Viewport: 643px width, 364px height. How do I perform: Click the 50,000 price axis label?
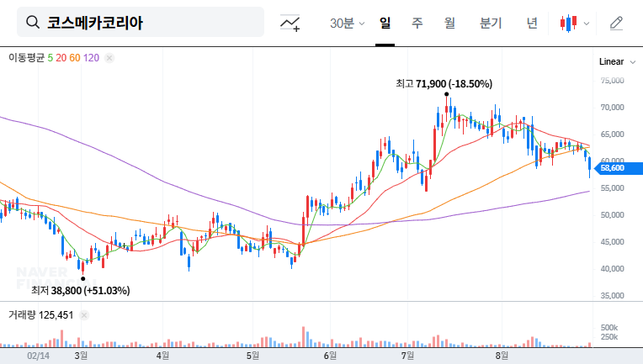click(612, 215)
